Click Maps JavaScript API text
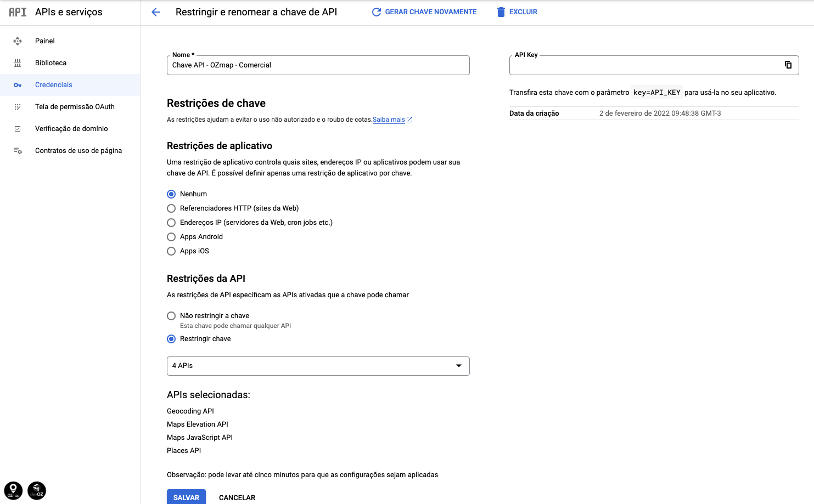 200,438
